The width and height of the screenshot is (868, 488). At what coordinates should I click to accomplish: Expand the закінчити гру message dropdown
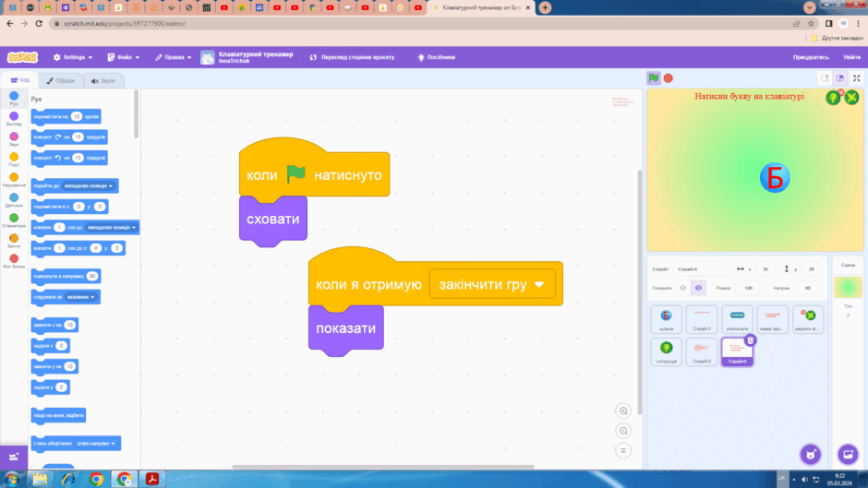538,284
